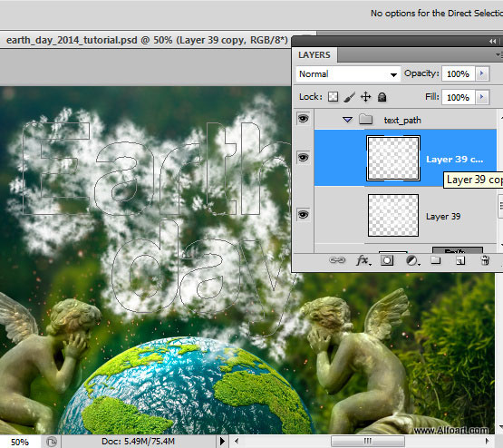This screenshot has width=503, height=448.
Task: Enable lock all padlock icon
Action: (x=382, y=97)
